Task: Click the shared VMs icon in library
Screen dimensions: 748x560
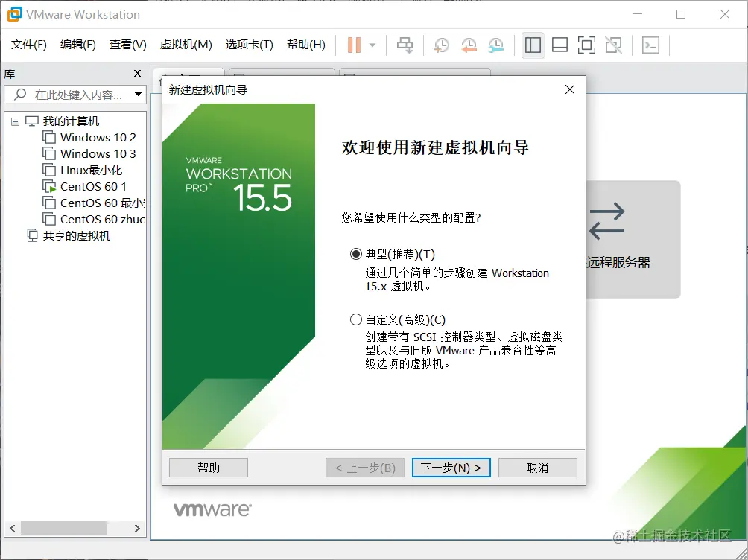Action: tap(32, 235)
